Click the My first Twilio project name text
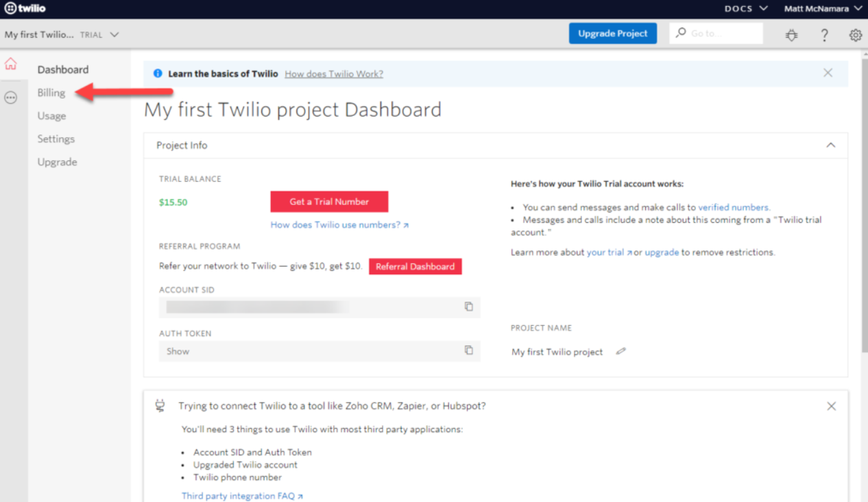The image size is (868, 502). [557, 352]
